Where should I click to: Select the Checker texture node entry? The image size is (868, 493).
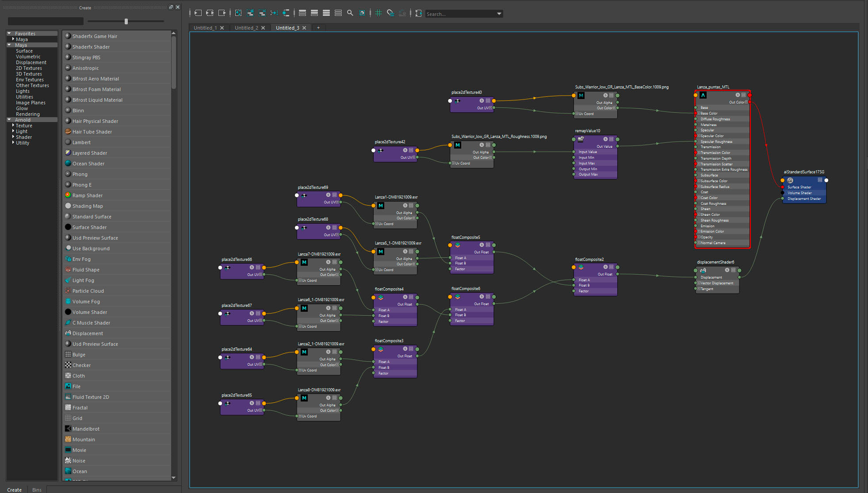(x=81, y=365)
